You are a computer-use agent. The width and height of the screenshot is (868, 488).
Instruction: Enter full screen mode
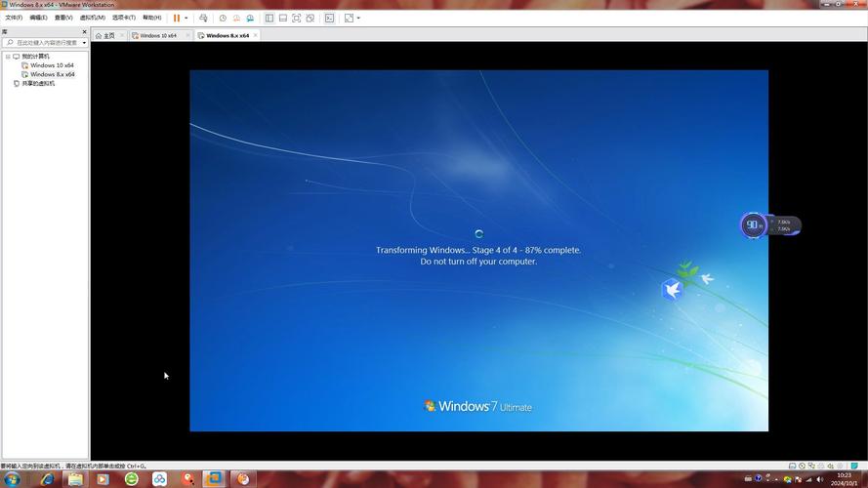pos(297,18)
